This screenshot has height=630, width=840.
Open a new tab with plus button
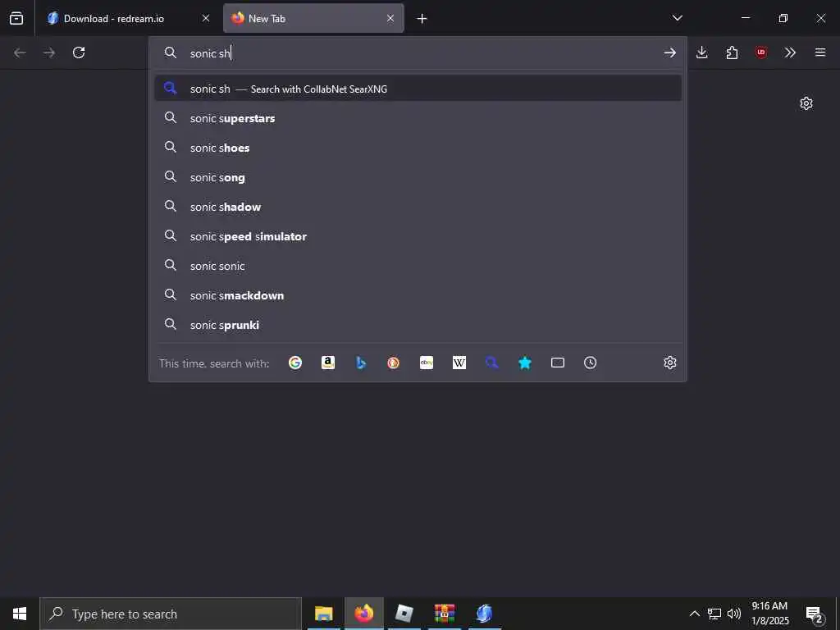(x=422, y=19)
